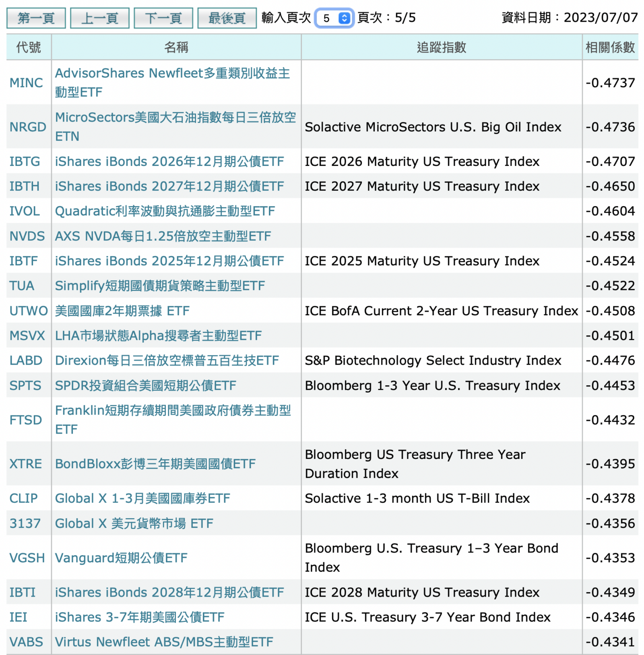Jump to last page via 最後頁

tap(227, 18)
